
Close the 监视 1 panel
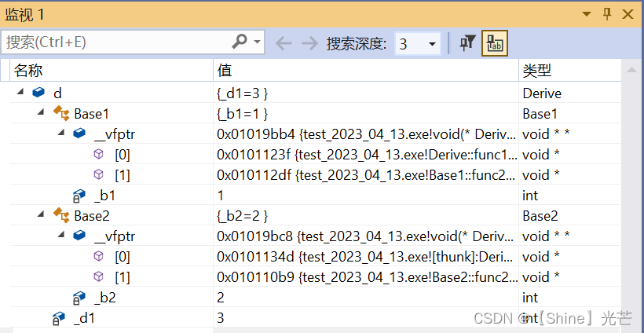pos(628,15)
